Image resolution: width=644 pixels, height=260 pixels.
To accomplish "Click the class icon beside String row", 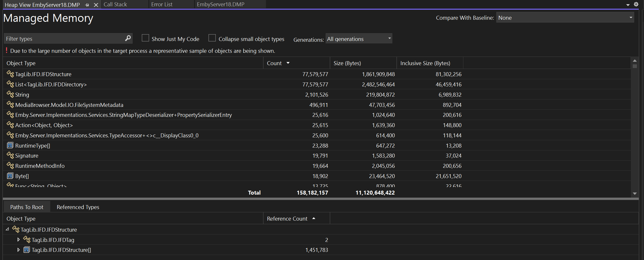I will (10, 95).
